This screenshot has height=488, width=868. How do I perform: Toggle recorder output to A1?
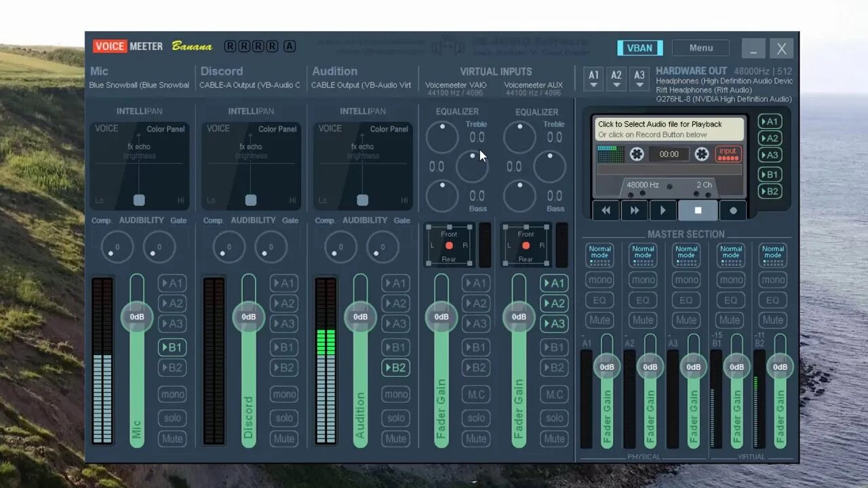click(x=770, y=121)
